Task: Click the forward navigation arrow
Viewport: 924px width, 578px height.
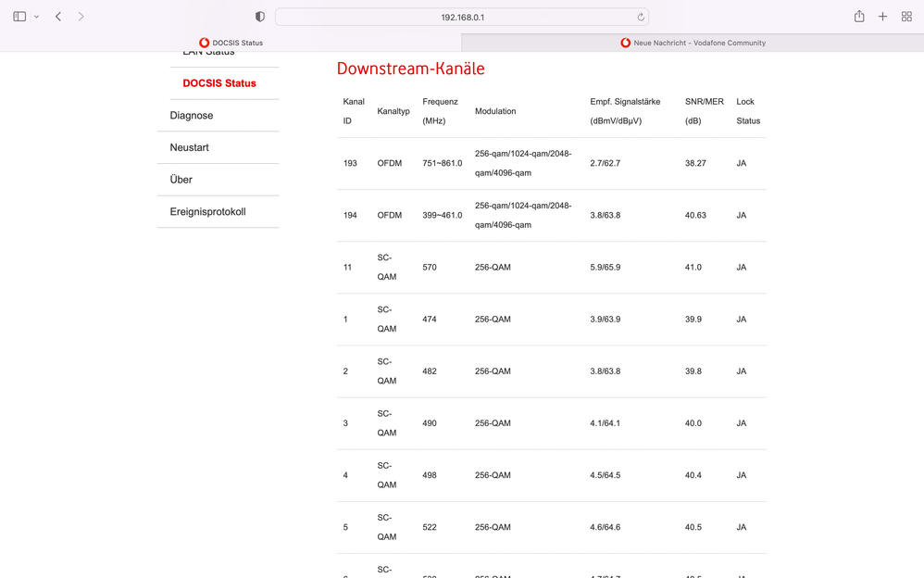Action: pyautogui.click(x=81, y=17)
